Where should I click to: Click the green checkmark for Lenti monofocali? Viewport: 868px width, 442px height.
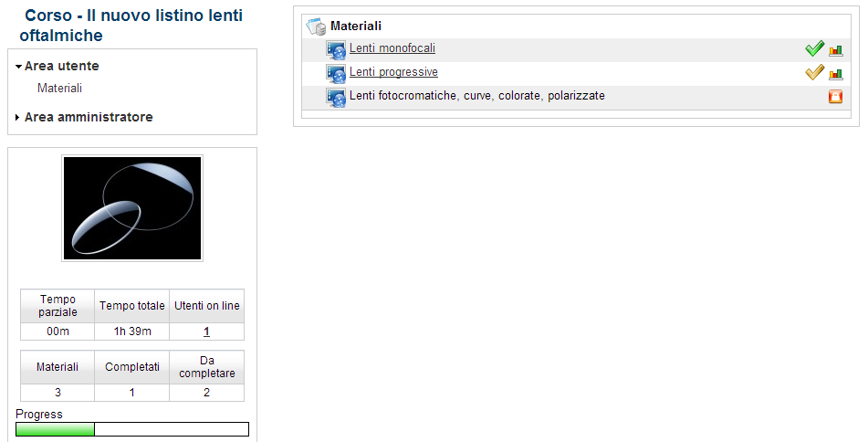(814, 48)
